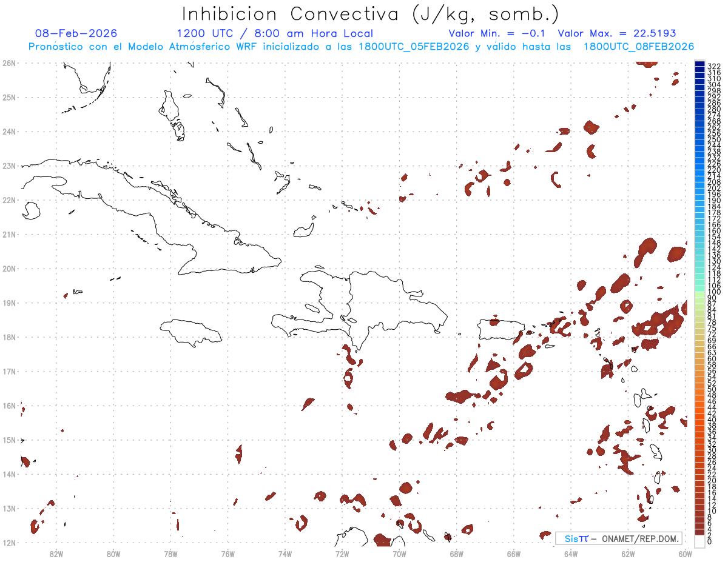The height and width of the screenshot is (562, 728).
Task: Click the '64W' longitude label
Action: point(571,553)
